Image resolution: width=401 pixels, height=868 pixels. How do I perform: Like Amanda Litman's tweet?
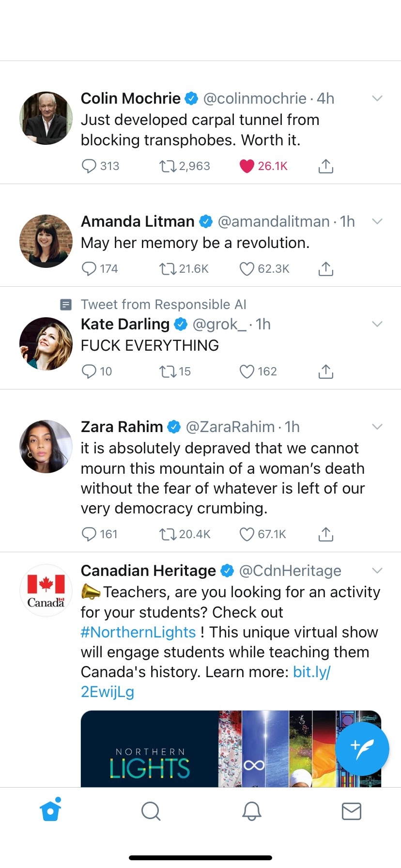click(247, 269)
